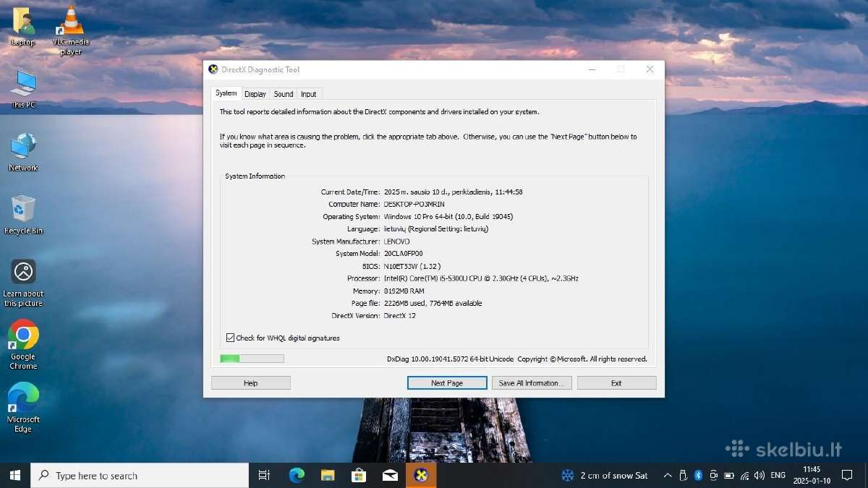This screenshot has height=488, width=868.
Task: Click Safely Remove Hardware tray icon
Action: click(x=682, y=475)
